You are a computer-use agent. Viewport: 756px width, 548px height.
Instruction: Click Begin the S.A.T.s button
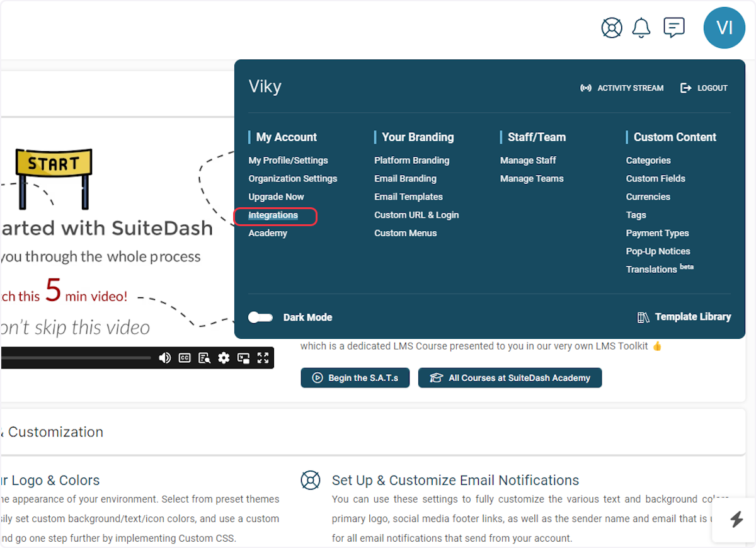coord(355,378)
